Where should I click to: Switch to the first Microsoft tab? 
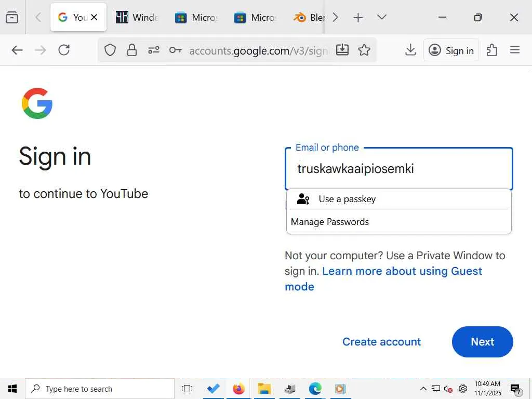tap(196, 17)
